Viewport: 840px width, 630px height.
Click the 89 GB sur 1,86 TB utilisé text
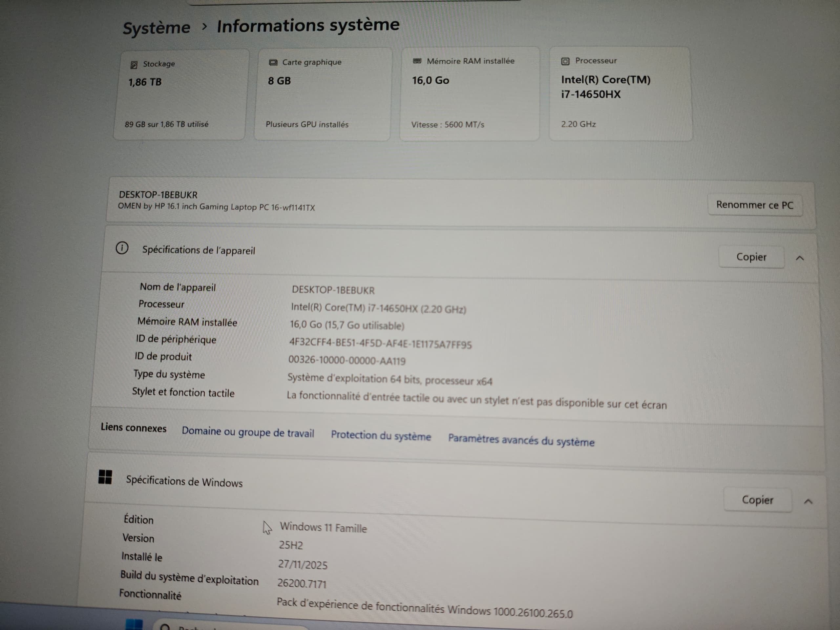167,124
